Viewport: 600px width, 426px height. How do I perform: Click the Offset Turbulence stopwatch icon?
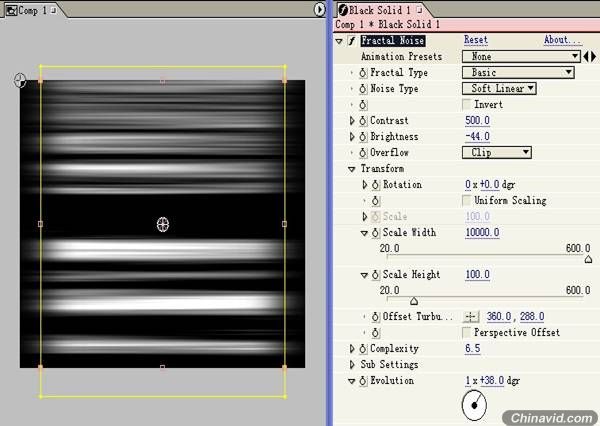pyautogui.click(x=376, y=317)
